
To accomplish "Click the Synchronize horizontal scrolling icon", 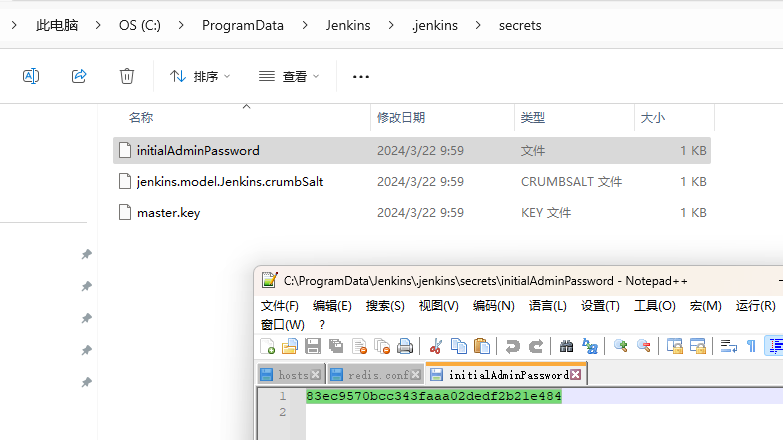I will [698, 346].
